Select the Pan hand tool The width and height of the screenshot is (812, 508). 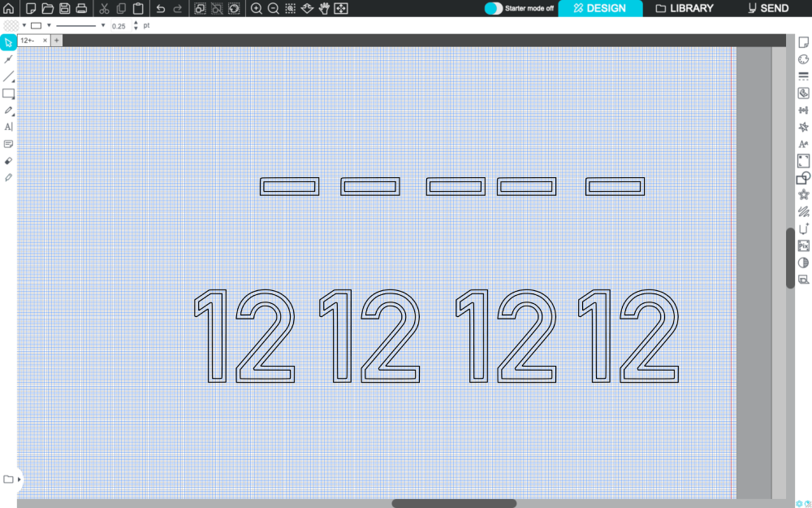324,8
